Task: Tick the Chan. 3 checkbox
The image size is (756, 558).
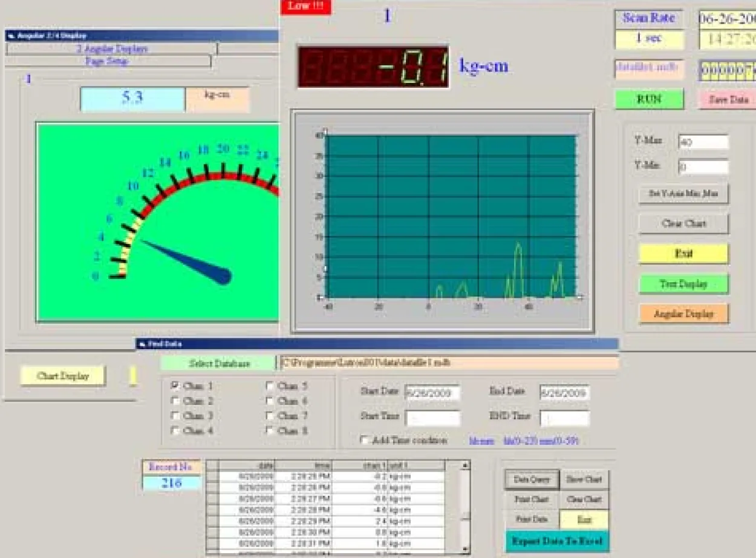Action: (175, 416)
